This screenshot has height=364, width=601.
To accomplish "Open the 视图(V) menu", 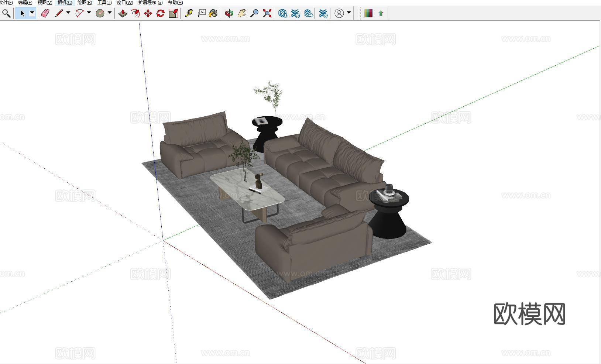I will click(x=45, y=3).
